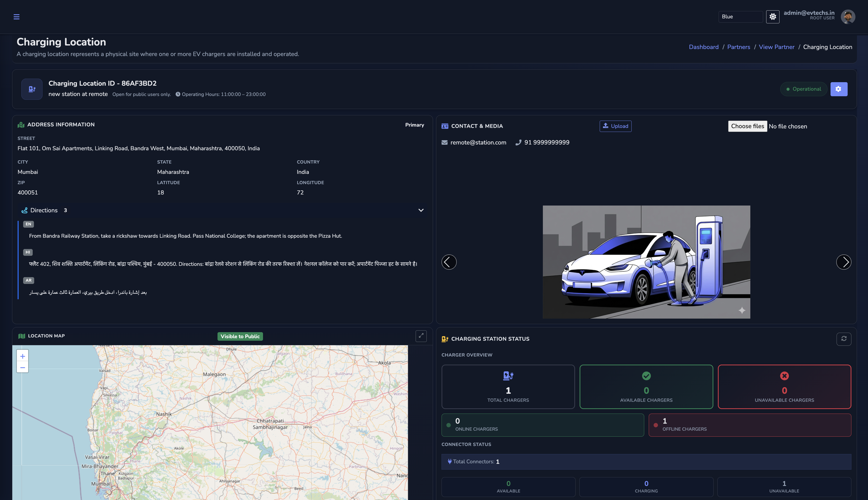Open View Partner breadcrumb link
The image size is (868, 500).
pos(776,47)
